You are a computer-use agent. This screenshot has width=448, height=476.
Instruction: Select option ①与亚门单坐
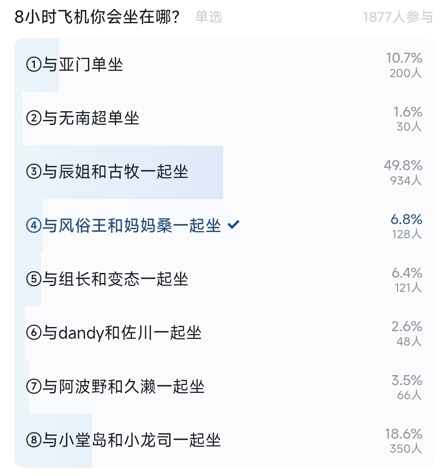(75, 65)
